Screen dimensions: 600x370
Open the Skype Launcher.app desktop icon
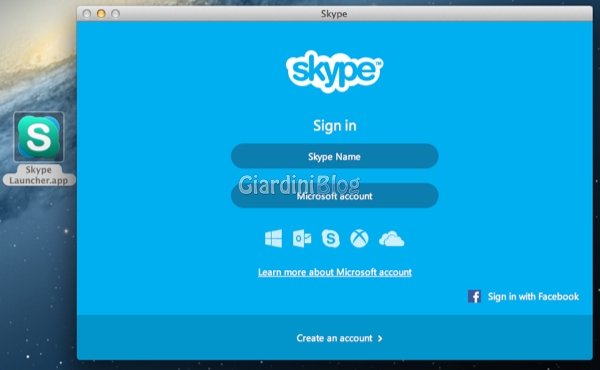click(39, 137)
